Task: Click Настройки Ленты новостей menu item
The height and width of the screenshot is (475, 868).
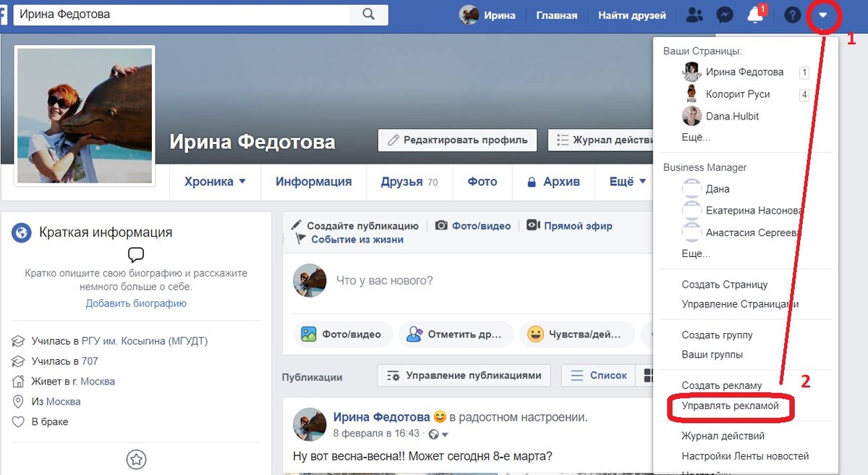Action: (x=746, y=456)
